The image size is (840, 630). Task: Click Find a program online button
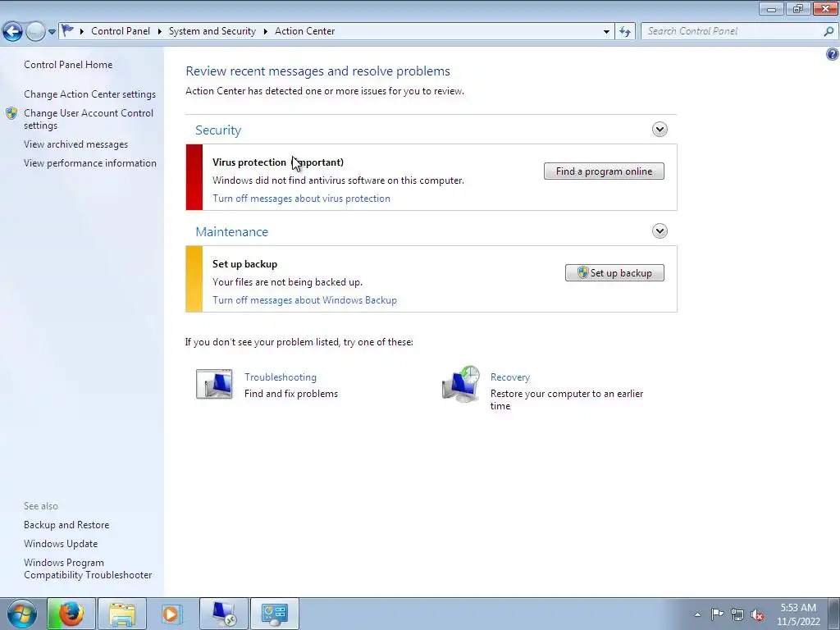(604, 171)
